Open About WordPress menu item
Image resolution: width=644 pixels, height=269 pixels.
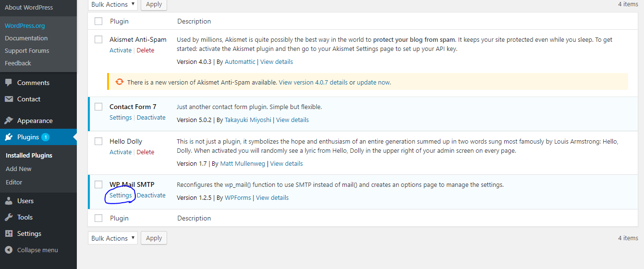point(29,7)
